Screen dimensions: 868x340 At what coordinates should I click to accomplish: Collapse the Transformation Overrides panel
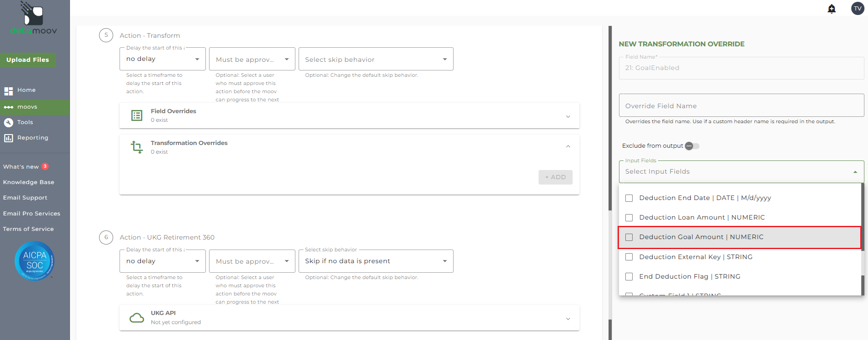click(x=568, y=146)
